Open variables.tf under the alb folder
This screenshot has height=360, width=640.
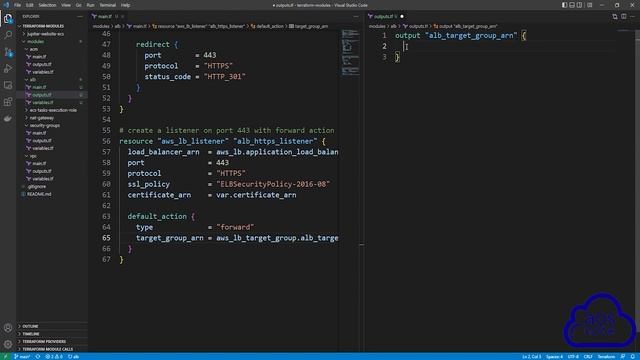point(42,102)
